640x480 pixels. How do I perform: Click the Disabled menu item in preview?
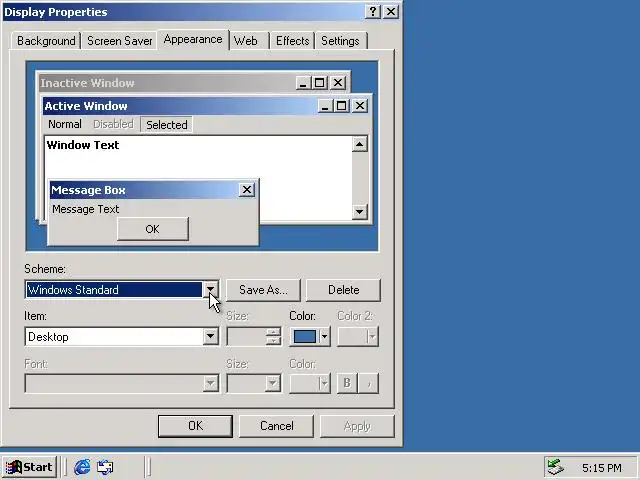113,124
